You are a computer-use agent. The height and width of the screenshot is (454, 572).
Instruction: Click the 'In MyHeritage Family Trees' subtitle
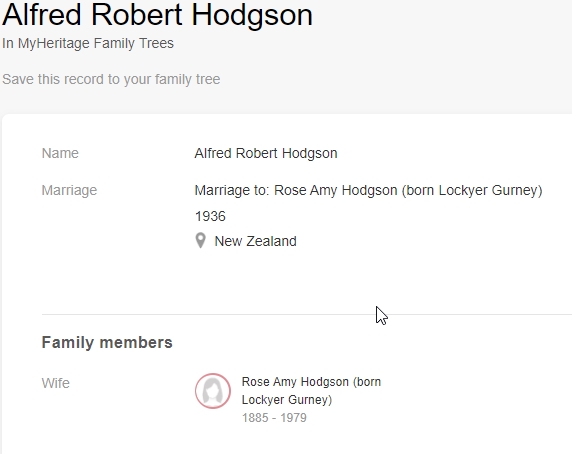(x=88, y=43)
